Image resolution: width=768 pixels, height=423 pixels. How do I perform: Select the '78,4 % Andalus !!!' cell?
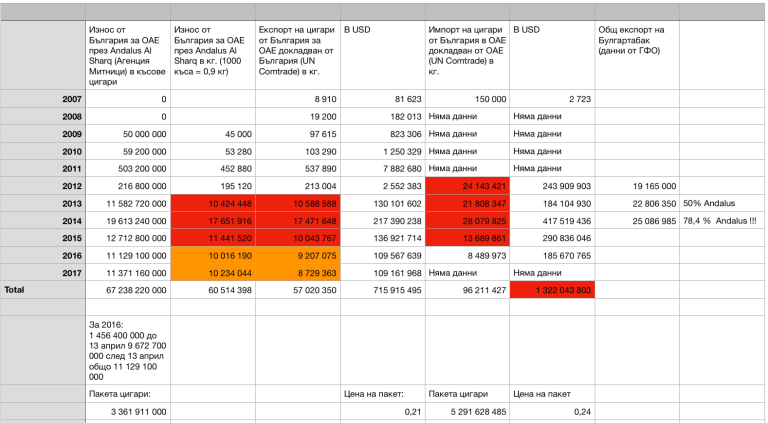point(721,219)
